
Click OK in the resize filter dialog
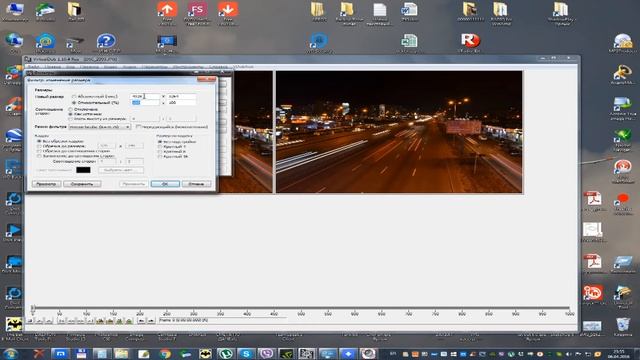[165, 184]
